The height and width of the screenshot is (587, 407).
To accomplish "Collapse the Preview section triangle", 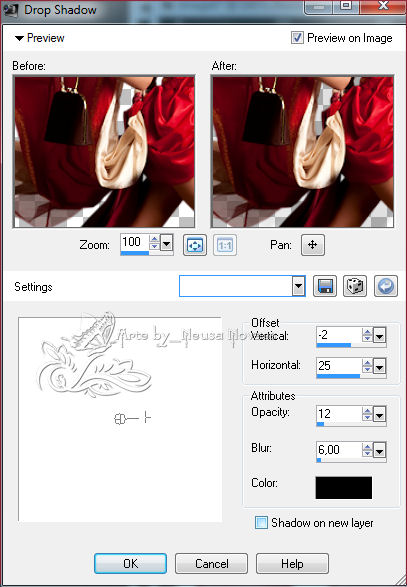I will click(19, 38).
